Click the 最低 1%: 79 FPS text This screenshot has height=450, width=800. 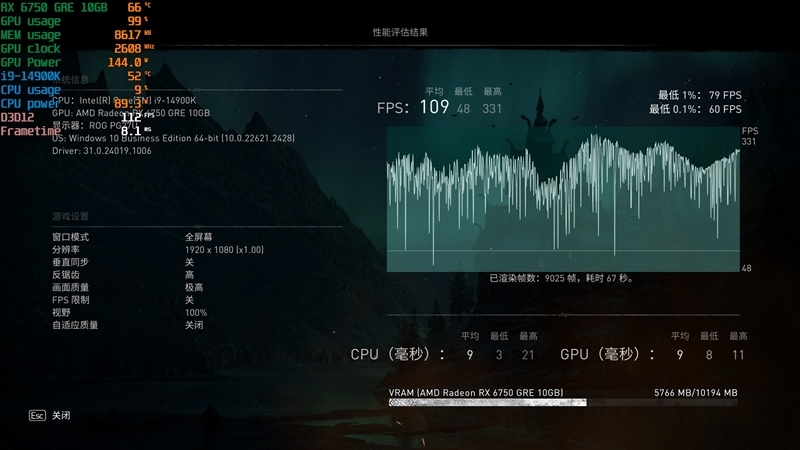point(699,95)
